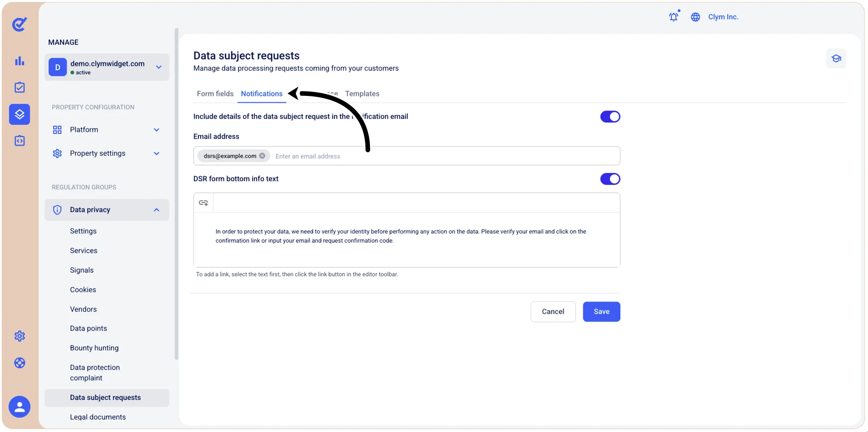Toggle include request details in email
Image resolution: width=868 pixels, height=432 pixels.
(x=610, y=117)
